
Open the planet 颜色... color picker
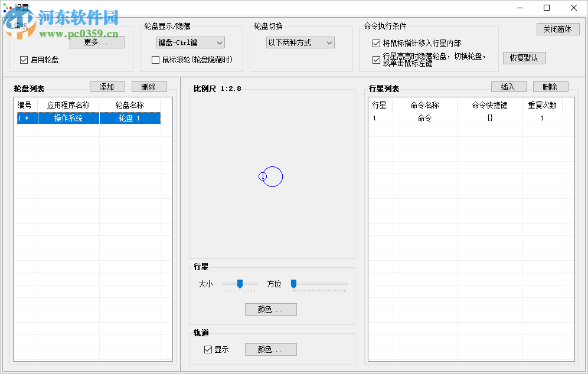270,309
